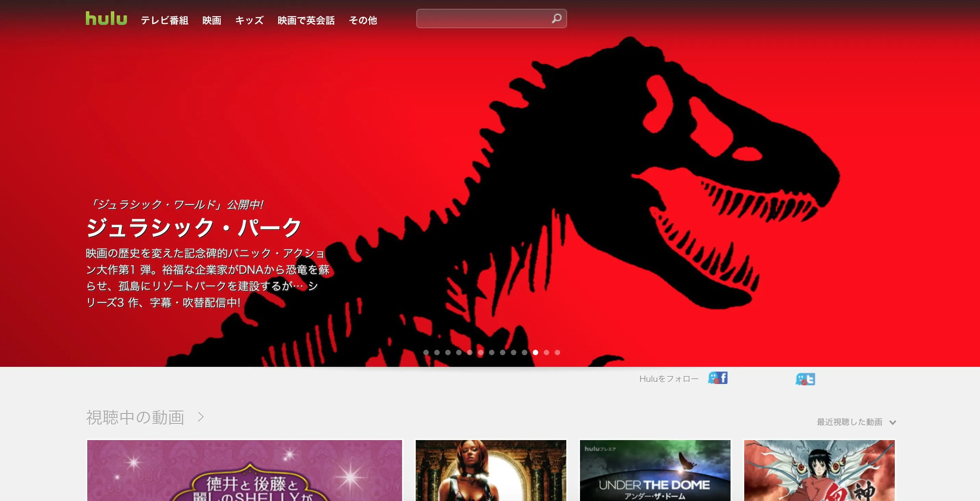Select the eighth carousel dot
This screenshot has height=501, width=980.
(503, 352)
